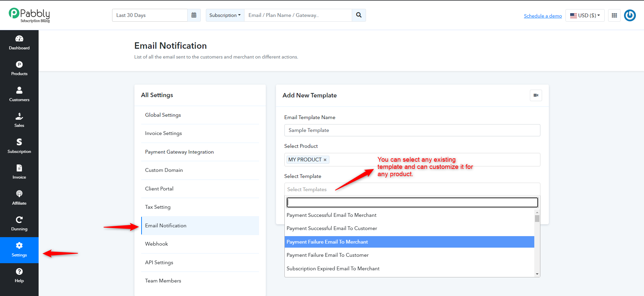Open the Dunning sidebar icon
This screenshot has width=644, height=296.
[19, 220]
